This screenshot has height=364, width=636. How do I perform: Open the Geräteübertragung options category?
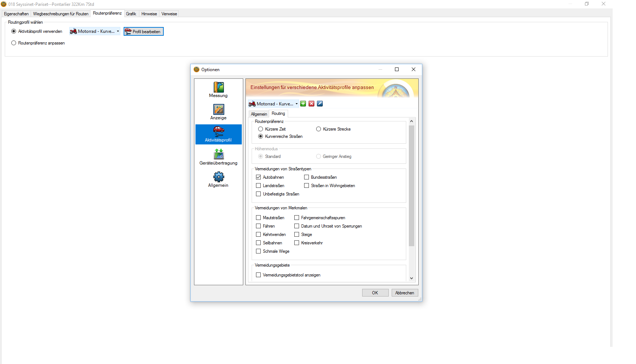[218, 157]
